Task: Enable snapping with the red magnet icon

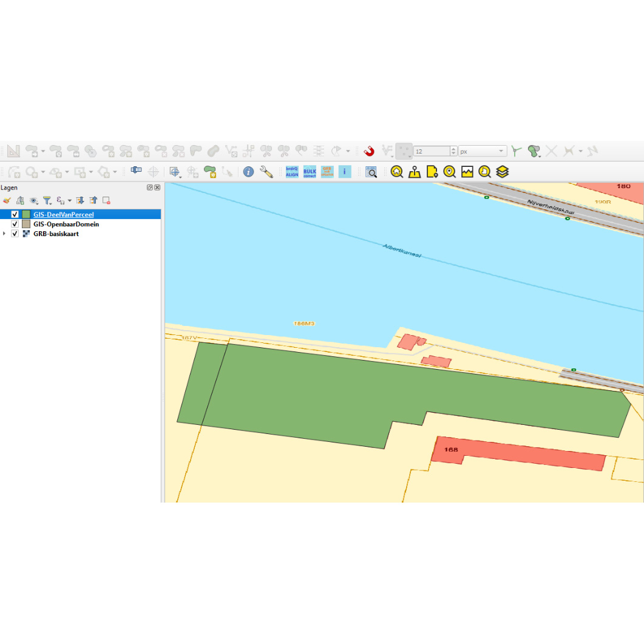Action: click(x=369, y=151)
